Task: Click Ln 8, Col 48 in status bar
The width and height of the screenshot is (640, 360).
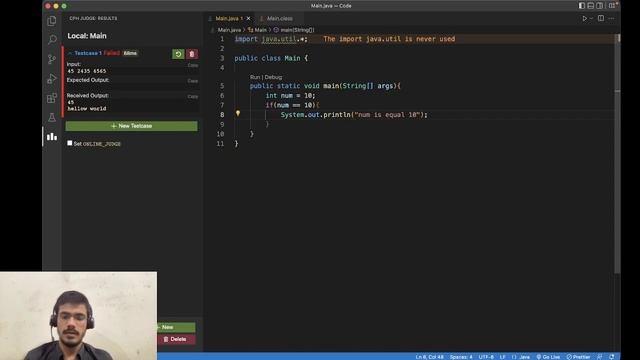Action: (429, 357)
